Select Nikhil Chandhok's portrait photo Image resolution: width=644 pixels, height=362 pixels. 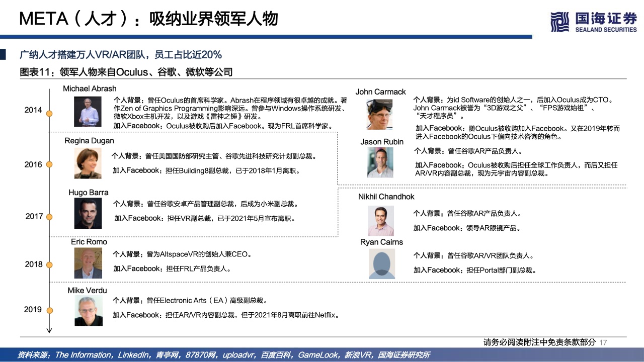381,221
